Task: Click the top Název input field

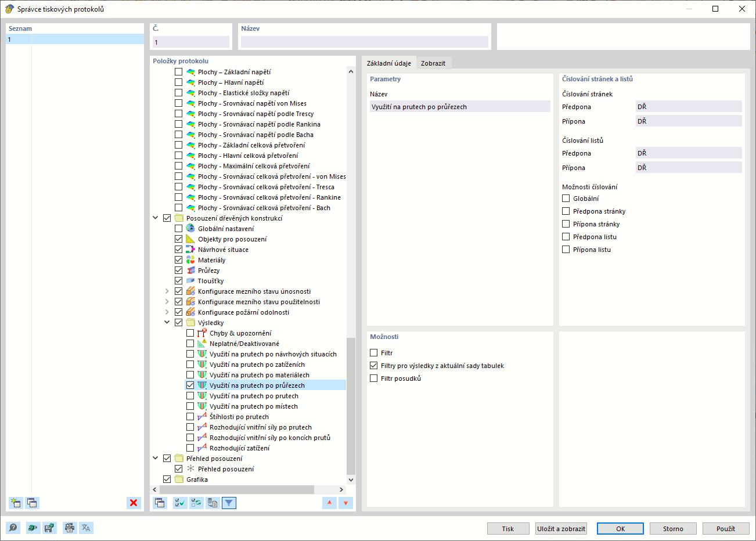Action: (365, 42)
